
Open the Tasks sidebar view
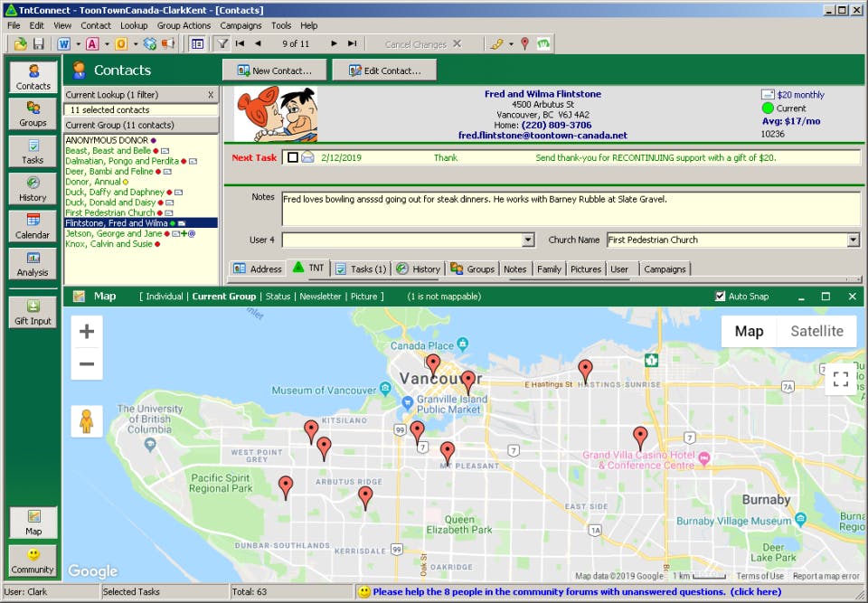click(x=33, y=151)
